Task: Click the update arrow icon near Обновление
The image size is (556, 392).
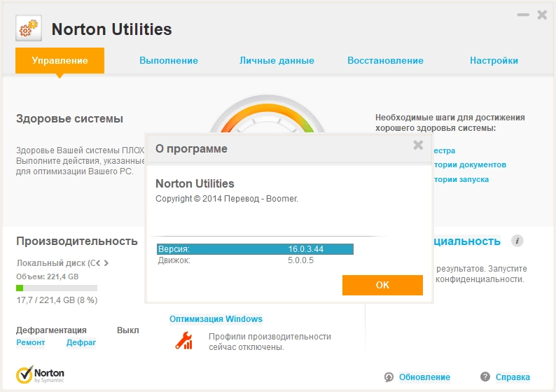Action: (389, 377)
